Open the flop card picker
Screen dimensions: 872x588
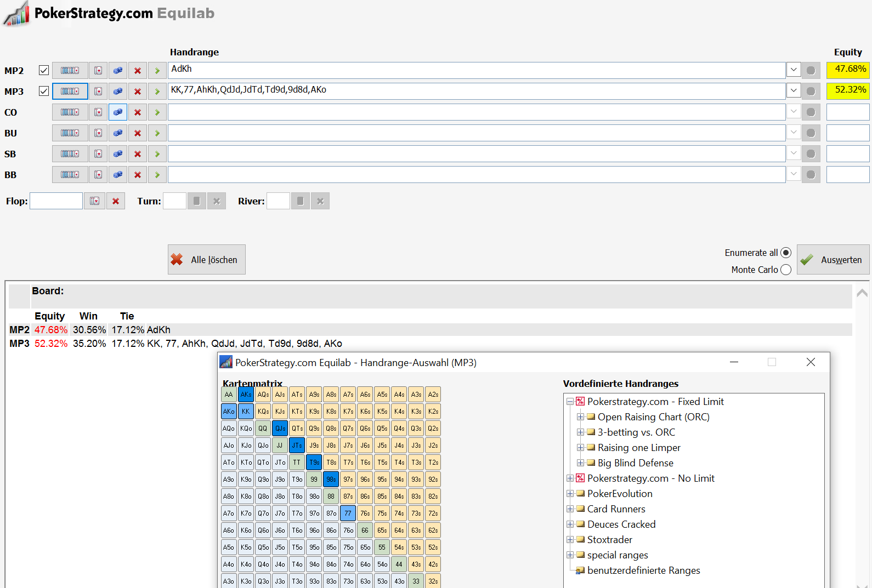[x=95, y=201]
